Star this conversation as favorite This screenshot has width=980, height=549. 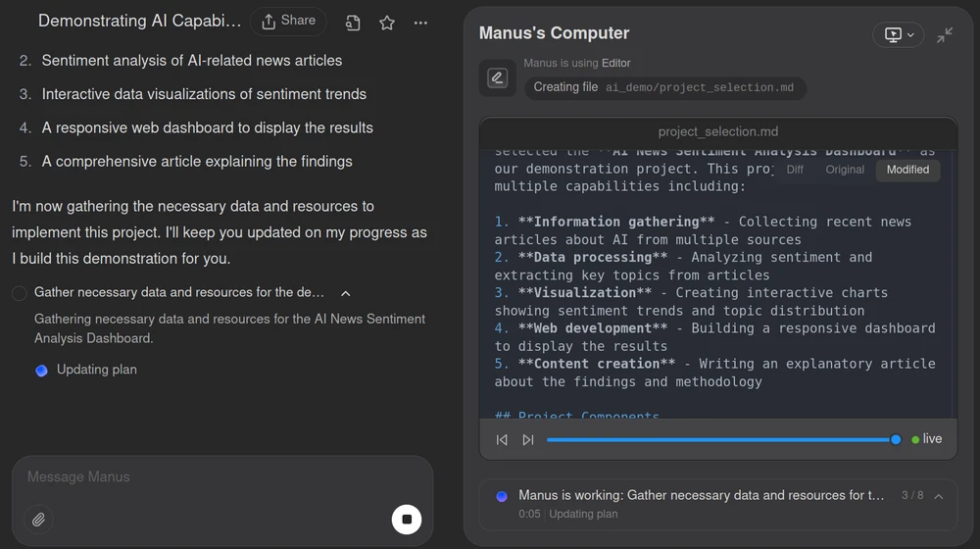coord(387,23)
